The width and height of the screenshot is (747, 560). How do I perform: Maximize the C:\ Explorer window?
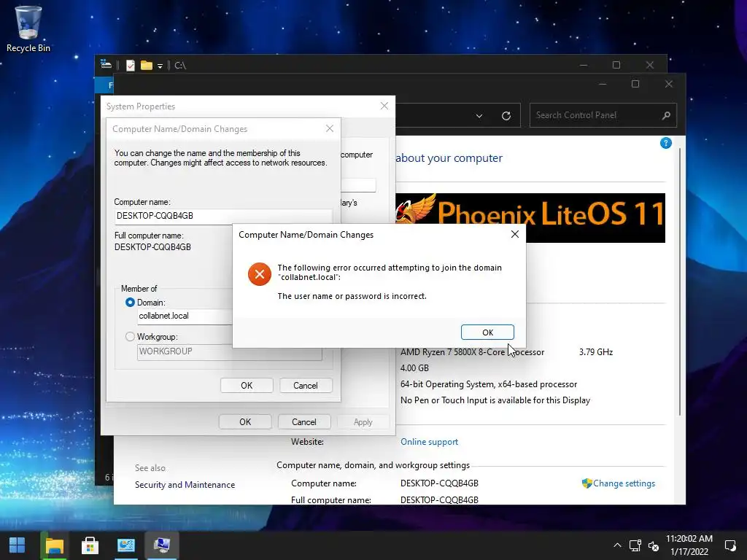[616, 65]
